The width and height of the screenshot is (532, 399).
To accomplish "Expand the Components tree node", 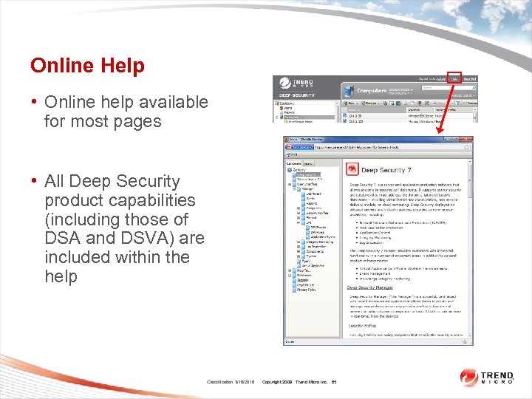I will (299, 251).
